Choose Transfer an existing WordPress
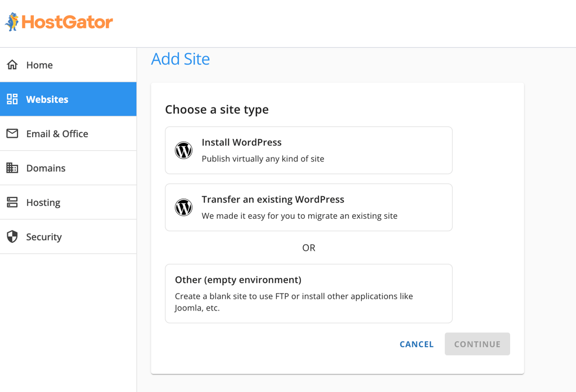576x392 pixels. click(x=309, y=207)
